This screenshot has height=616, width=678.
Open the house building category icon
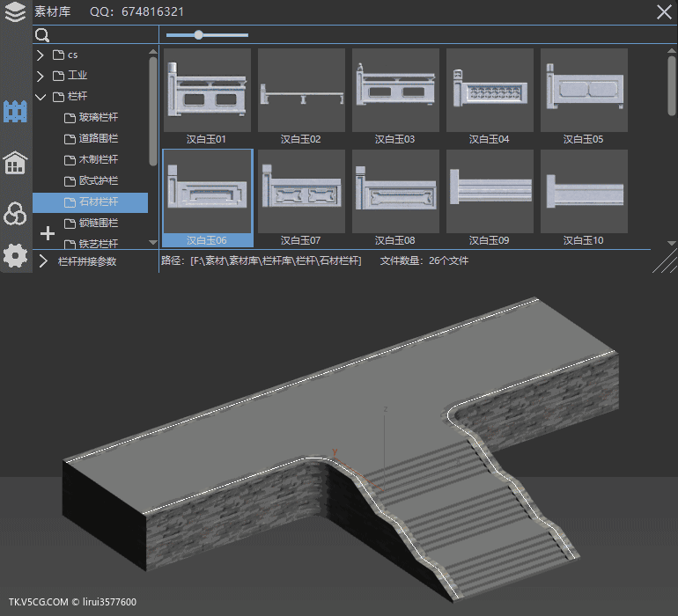(x=15, y=163)
